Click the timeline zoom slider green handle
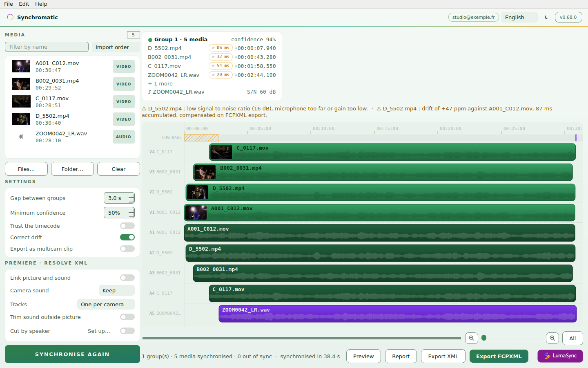This screenshot has width=588, height=368. coord(484,338)
